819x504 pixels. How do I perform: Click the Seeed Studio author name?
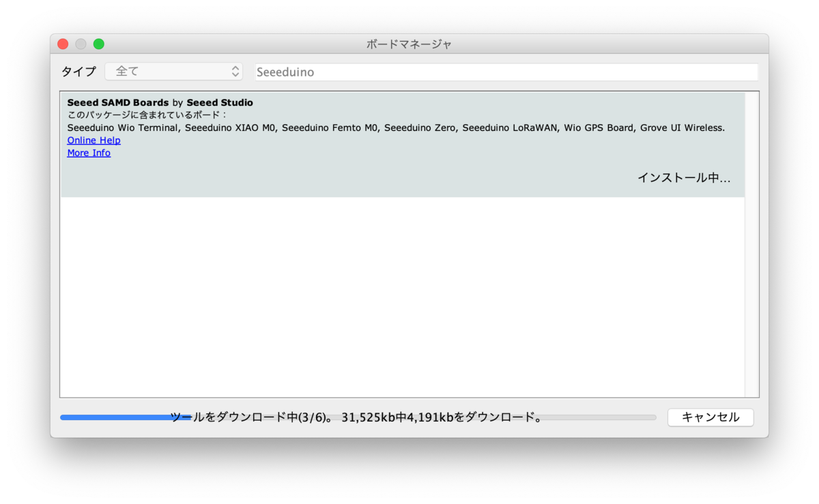(x=220, y=102)
